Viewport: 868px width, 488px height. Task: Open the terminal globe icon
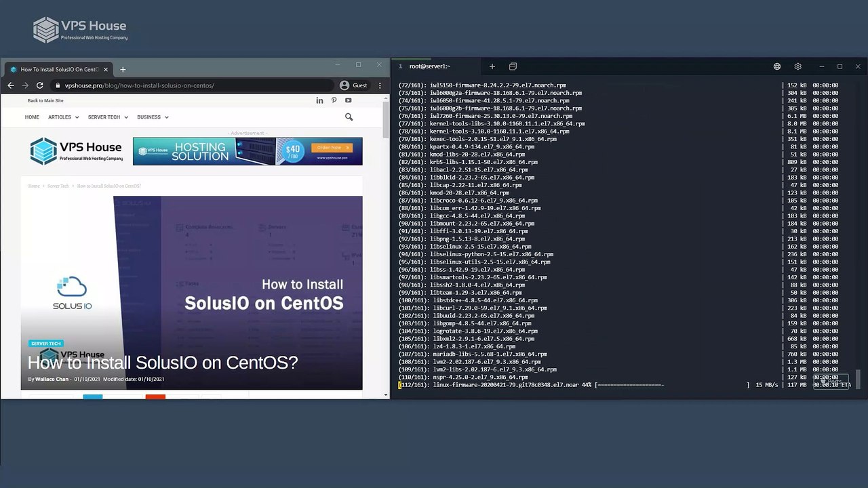tap(777, 66)
